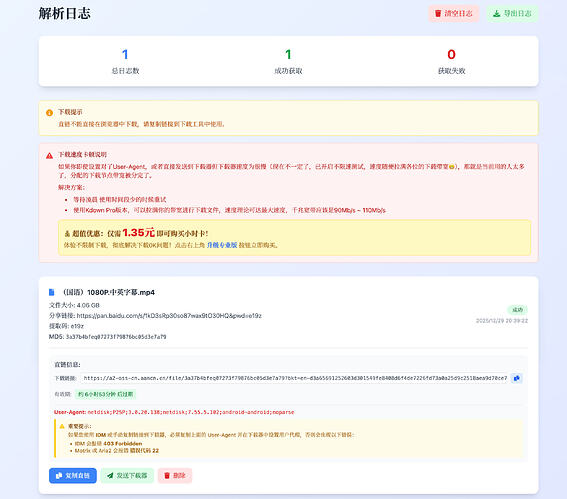This screenshot has height=499, width=567.
Task: Click the yellow warning icon next to 重要提示
Action: click(62, 426)
